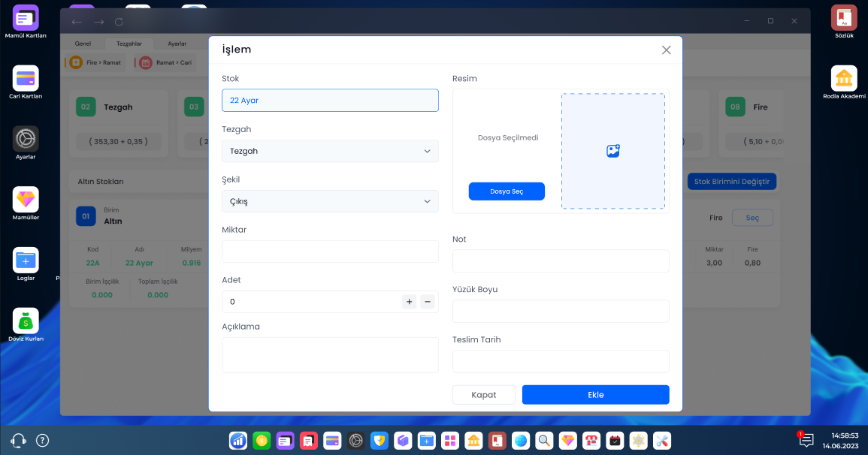The image size is (868, 455).
Task: Open headset support icon in taskbar
Action: click(x=18, y=441)
